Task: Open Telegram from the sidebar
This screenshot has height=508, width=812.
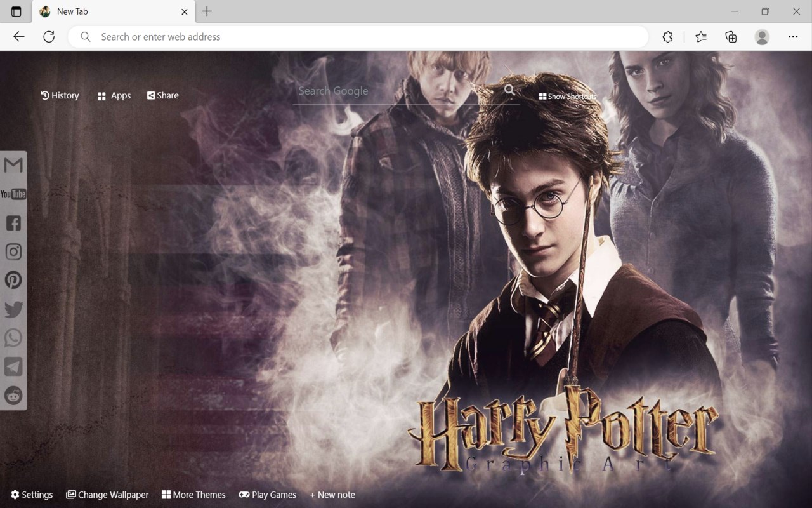Action: click(13, 366)
